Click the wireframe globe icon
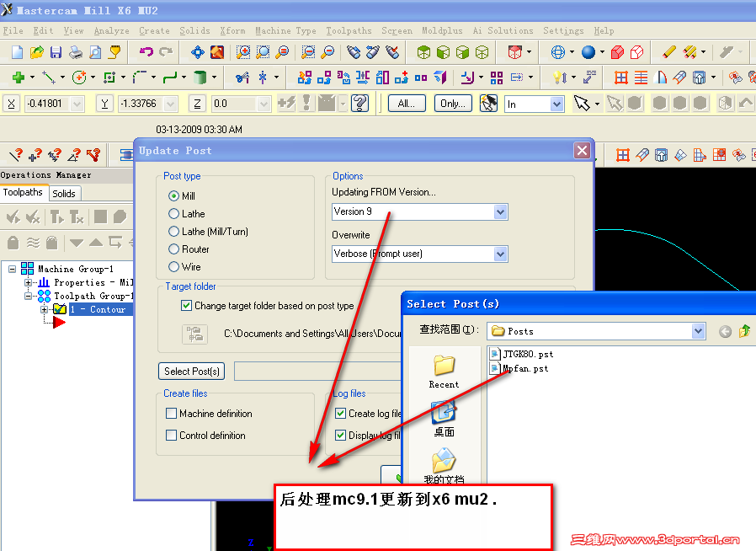 click(558, 51)
